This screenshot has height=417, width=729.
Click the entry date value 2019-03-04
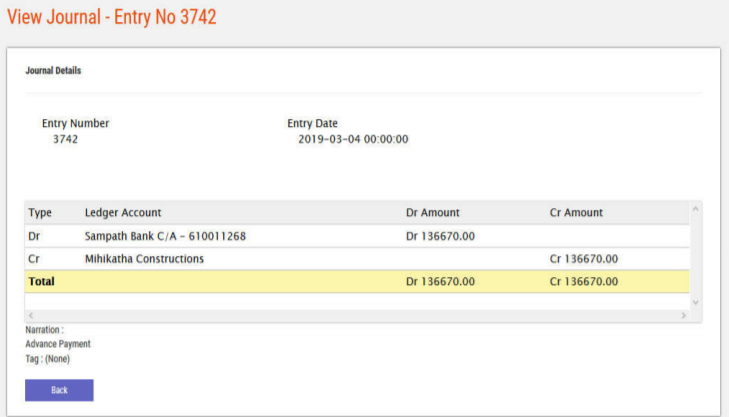pyautogui.click(x=353, y=139)
